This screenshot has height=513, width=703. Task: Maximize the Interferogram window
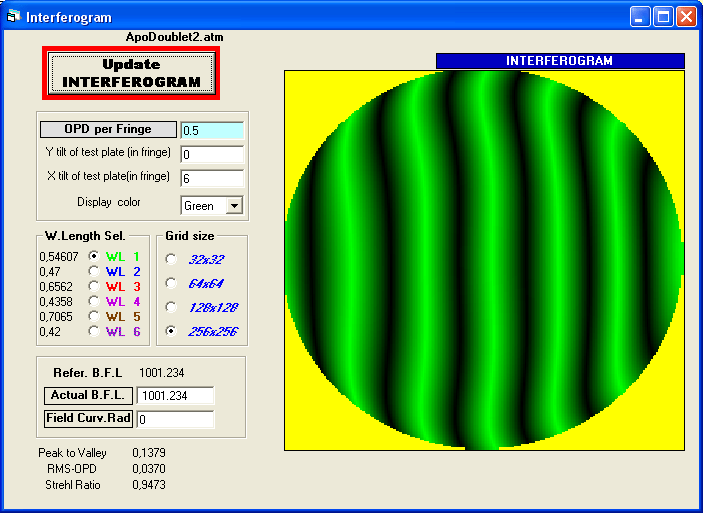click(x=663, y=17)
